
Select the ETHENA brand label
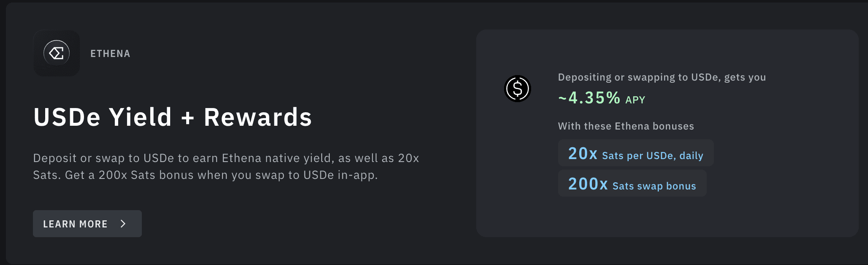(x=110, y=54)
